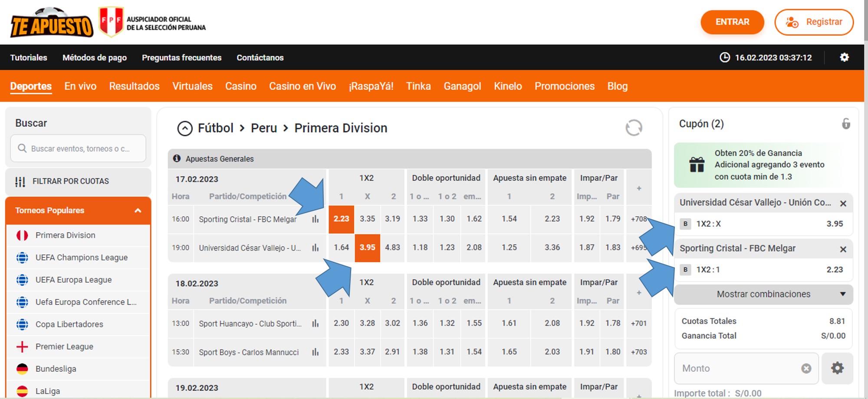Screen dimensions: 868x399
Task: Click the gift icon in the bonus banner
Action: pyautogui.click(x=697, y=165)
